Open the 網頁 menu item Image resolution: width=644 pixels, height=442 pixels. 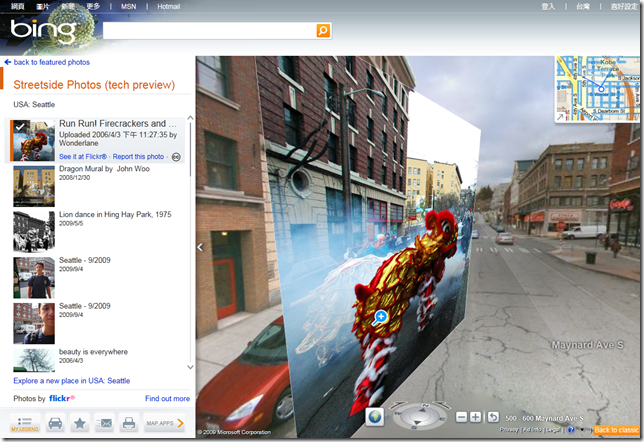coord(17,7)
